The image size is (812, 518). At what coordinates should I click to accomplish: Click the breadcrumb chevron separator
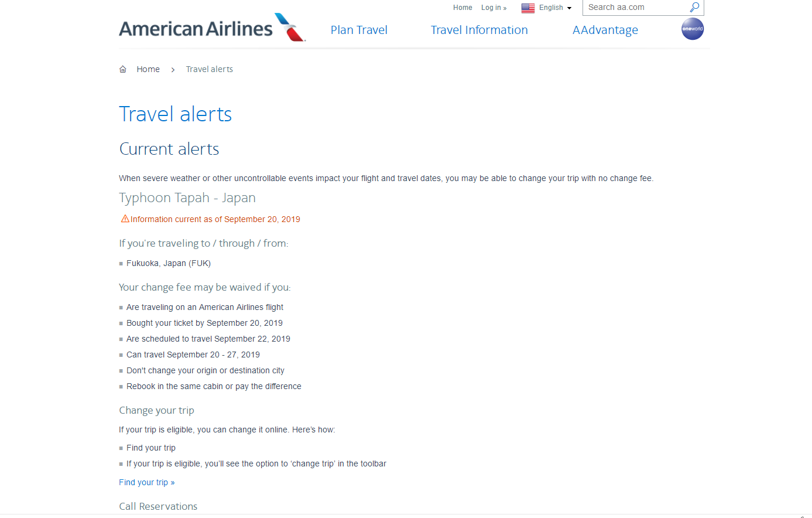pos(173,70)
